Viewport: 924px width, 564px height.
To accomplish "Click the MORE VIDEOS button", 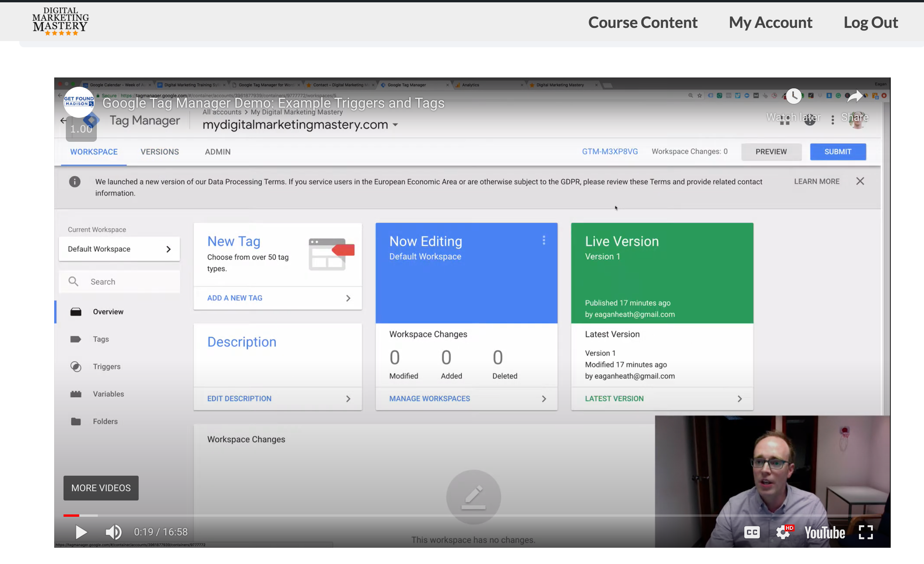I will point(101,488).
